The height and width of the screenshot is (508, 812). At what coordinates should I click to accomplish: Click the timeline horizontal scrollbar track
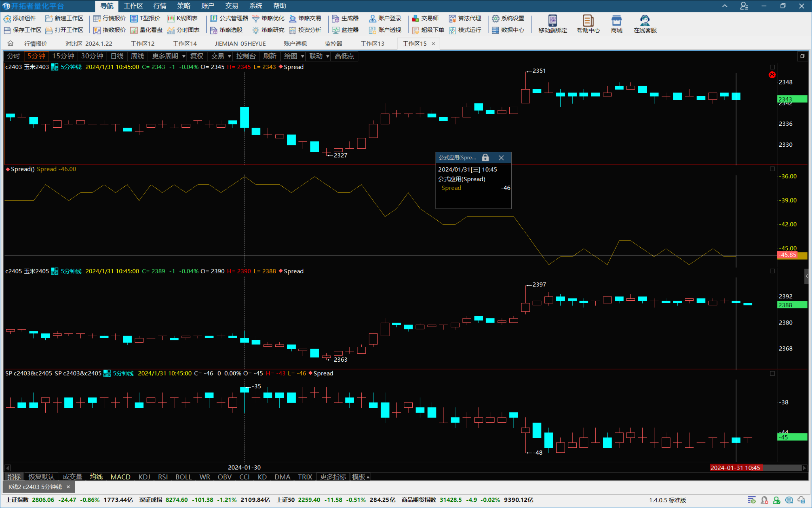click(406, 467)
